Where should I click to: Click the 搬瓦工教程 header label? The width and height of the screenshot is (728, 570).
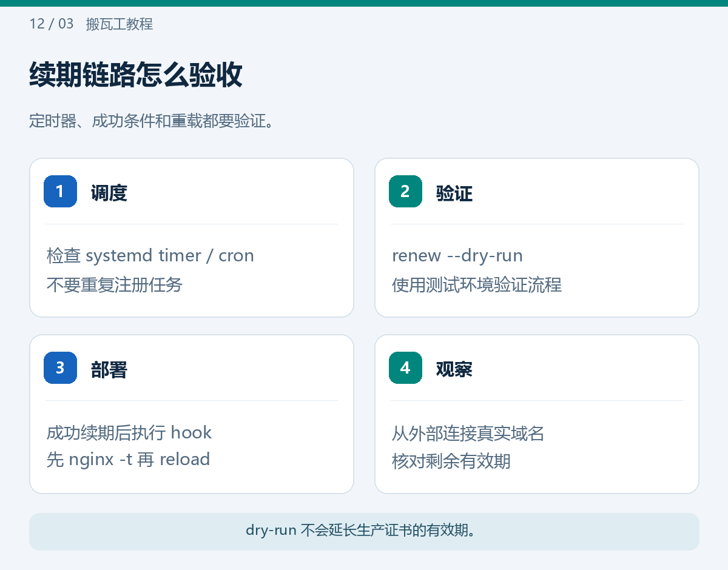pos(120,24)
